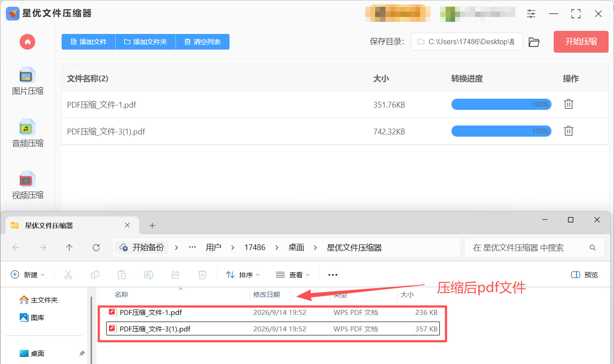Go forward in File Explorer
614x364 pixels.
coord(43,247)
